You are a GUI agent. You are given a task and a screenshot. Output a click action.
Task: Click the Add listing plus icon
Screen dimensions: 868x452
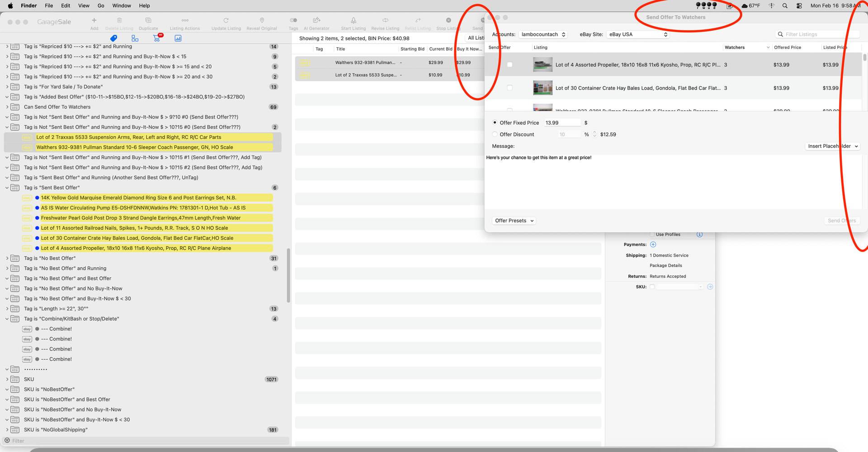(x=94, y=20)
